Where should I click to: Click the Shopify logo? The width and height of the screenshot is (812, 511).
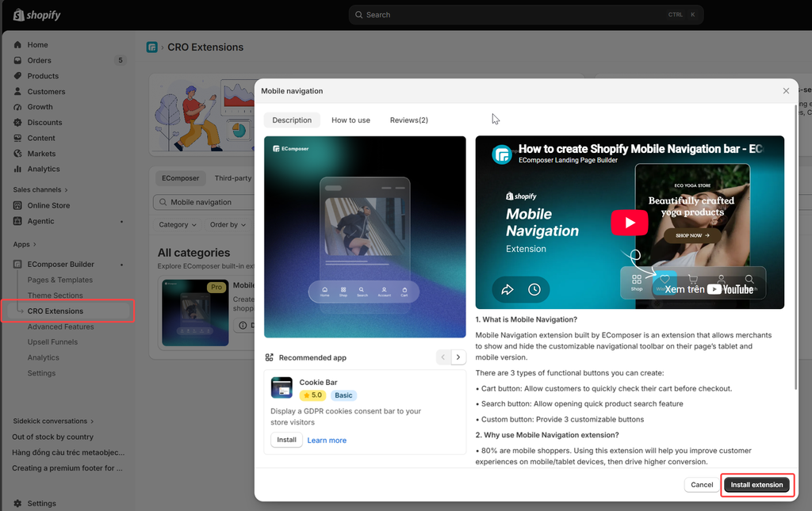coord(36,15)
